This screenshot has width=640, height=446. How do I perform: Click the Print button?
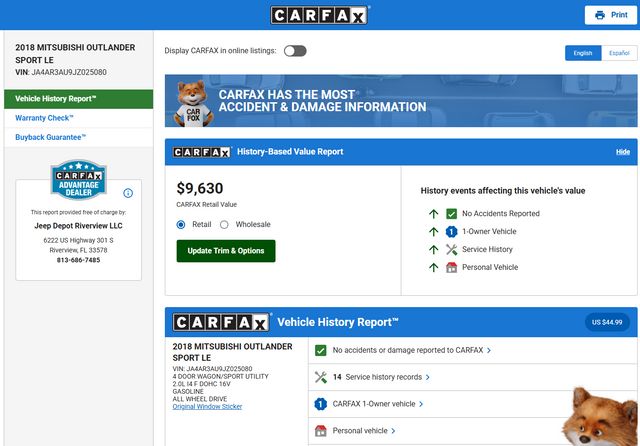pyautogui.click(x=611, y=15)
